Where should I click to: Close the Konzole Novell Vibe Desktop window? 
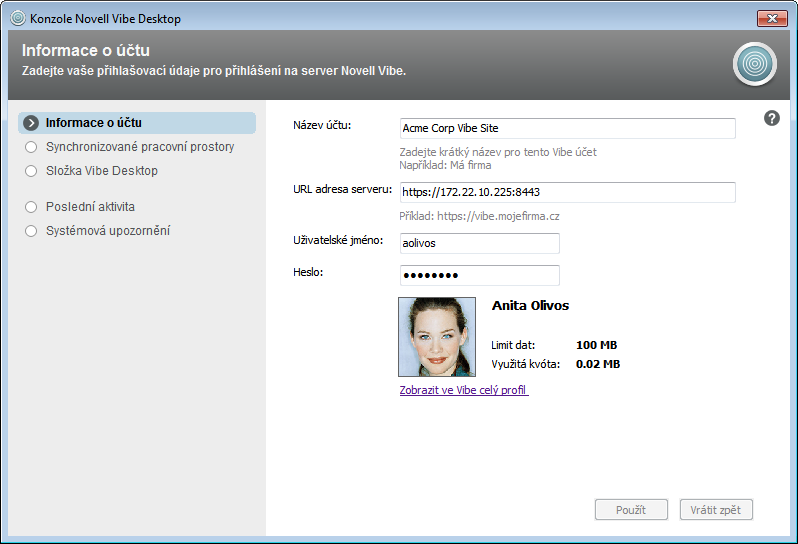771,18
